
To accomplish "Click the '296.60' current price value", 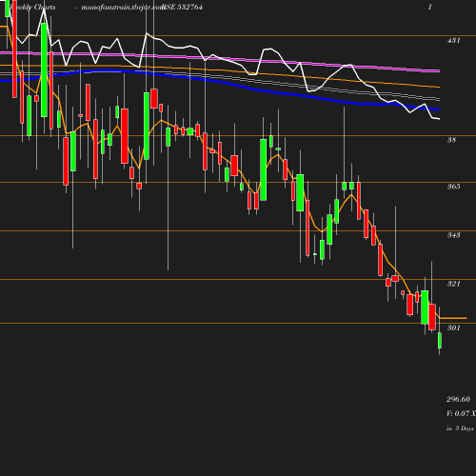I will [458, 399].
